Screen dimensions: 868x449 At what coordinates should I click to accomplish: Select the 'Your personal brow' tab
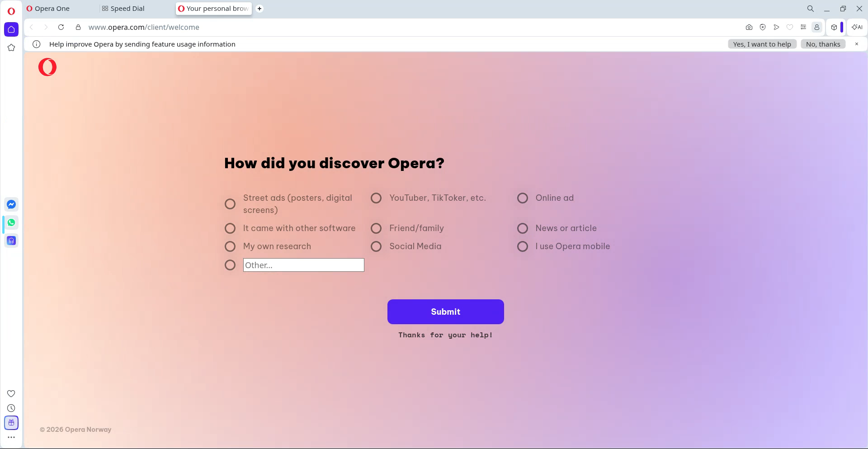pyautogui.click(x=213, y=9)
